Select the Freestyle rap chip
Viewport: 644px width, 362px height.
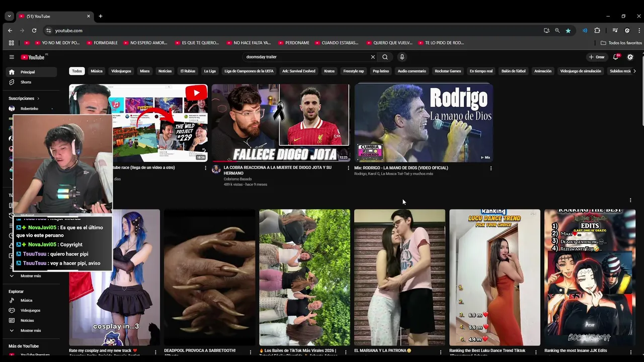pos(354,71)
